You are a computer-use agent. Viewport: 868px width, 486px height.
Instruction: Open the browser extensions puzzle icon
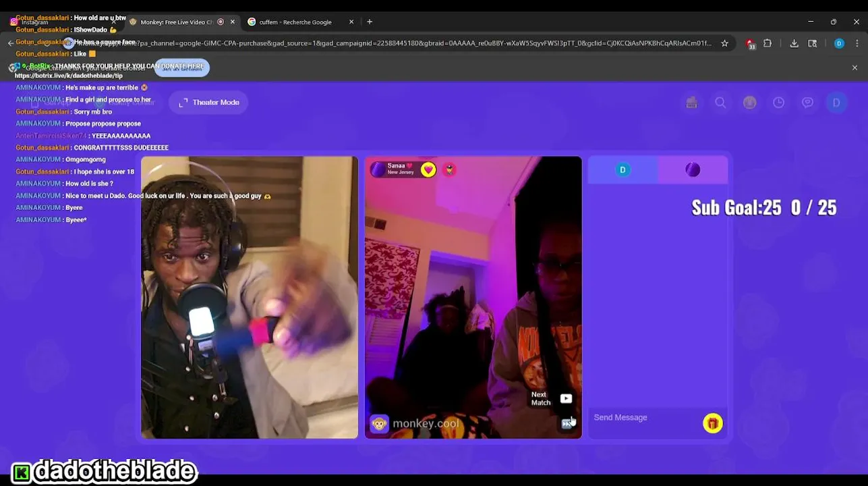pyautogui.click(x=768, y=43)
